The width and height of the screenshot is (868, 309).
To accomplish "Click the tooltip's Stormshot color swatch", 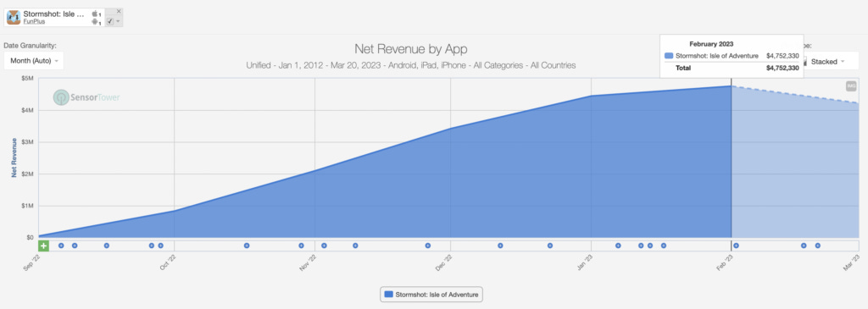I will (x=669, y=56).
